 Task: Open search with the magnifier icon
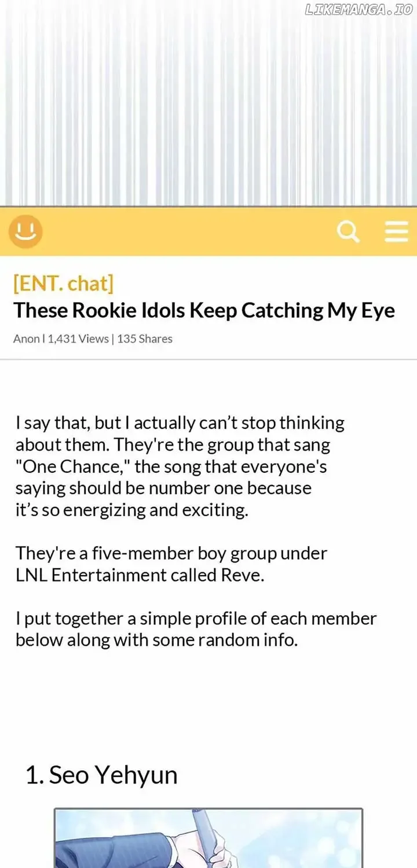tap(349, 232)
